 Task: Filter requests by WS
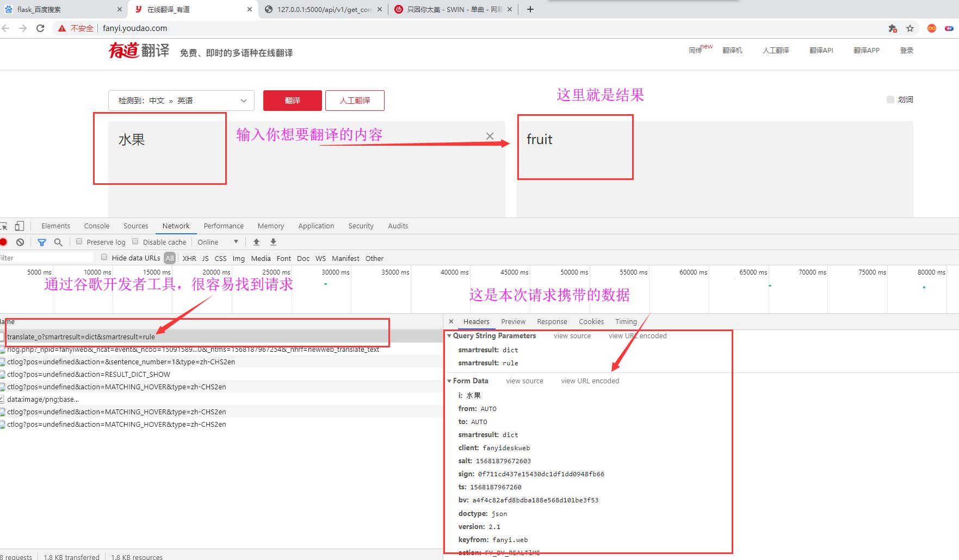[320, 258]
